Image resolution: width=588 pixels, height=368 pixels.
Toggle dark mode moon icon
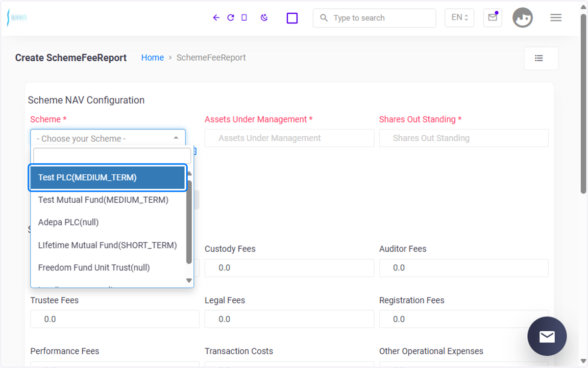264,18
